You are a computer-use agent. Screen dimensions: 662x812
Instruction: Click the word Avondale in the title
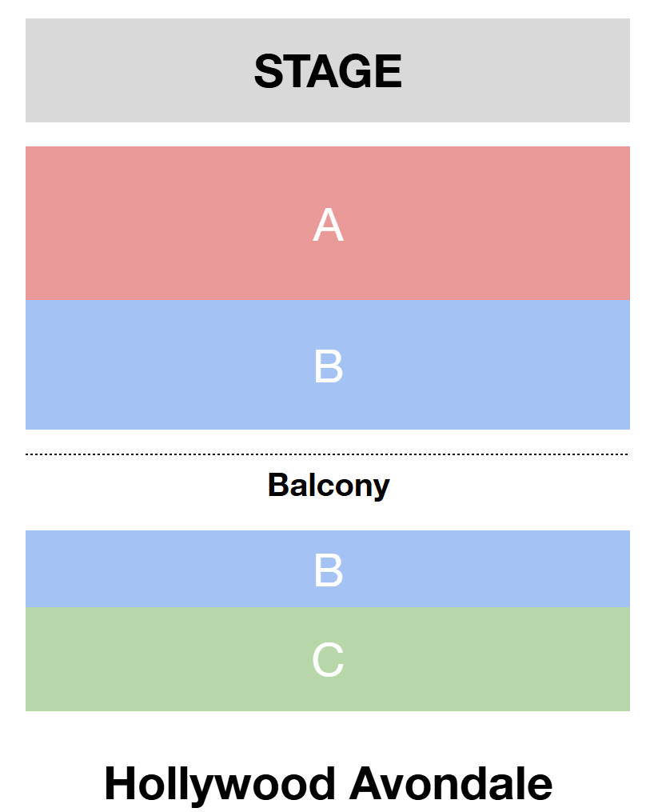[x=450, y=783]
